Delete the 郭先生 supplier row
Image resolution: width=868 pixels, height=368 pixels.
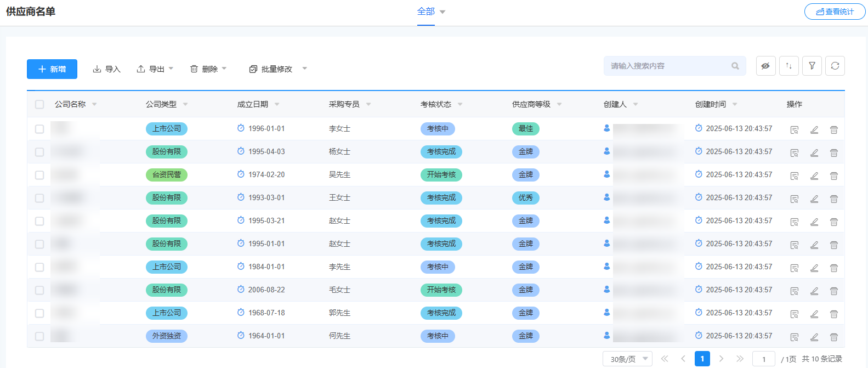[834, 314]
